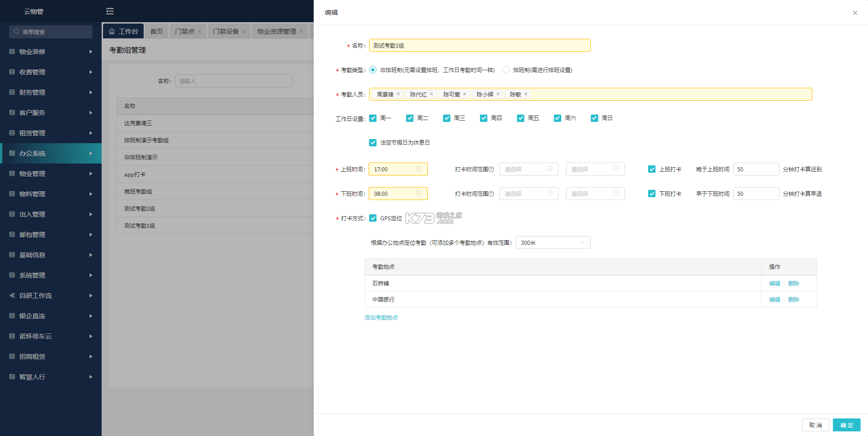Toggle 上班打卡 checkbox
Image resolution: width=868 pixels, height=436 pixels.
click(652, 169)
